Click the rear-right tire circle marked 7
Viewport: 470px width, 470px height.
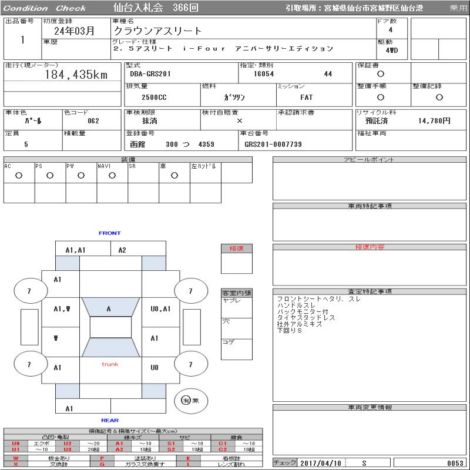(191, 364)
